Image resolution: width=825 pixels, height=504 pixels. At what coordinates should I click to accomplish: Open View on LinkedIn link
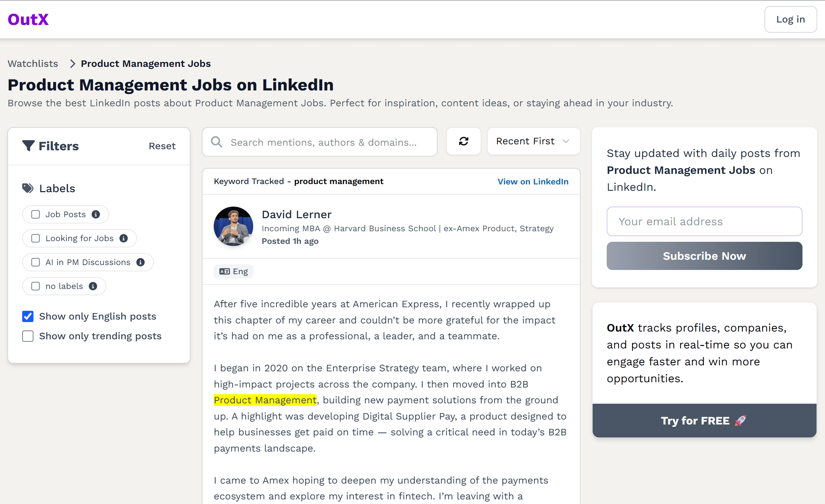point(533,182)
